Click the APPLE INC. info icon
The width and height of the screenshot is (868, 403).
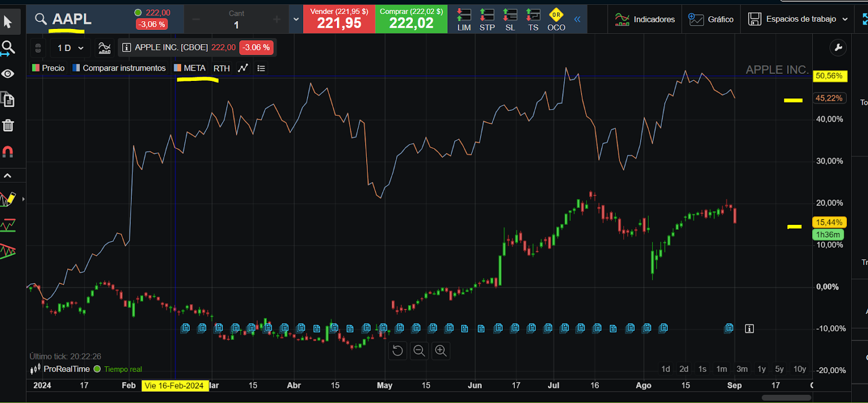tap(126, 48)
